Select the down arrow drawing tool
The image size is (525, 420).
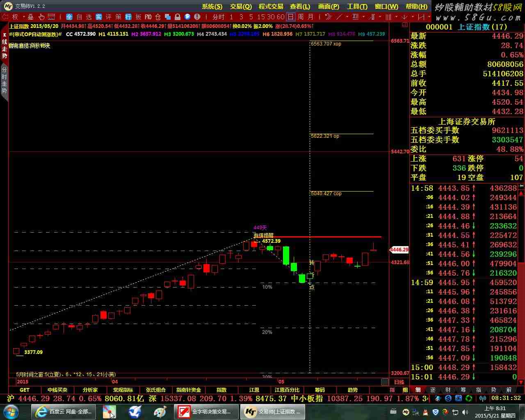coord(404,17)
